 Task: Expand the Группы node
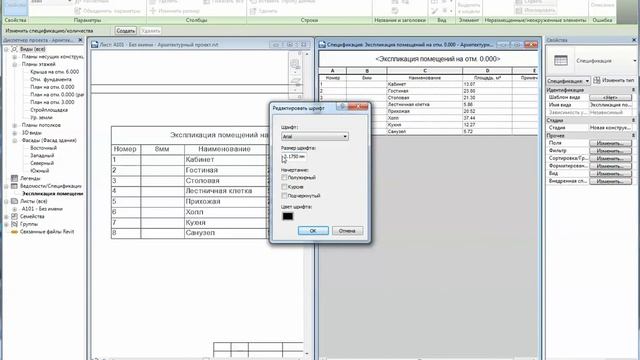[6, 224]
